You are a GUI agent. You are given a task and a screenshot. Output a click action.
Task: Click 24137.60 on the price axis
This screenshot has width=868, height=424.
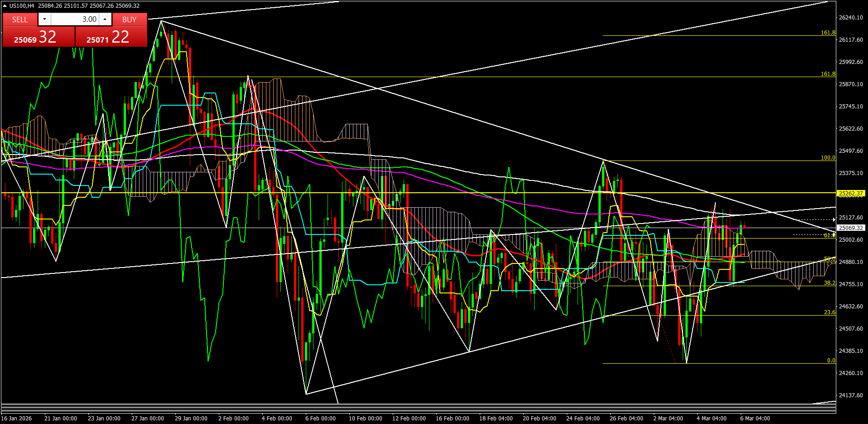point(851,395)
